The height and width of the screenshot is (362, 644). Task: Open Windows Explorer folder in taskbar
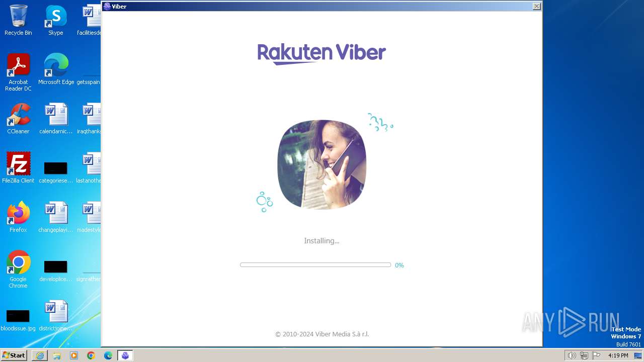coord(57,355)
